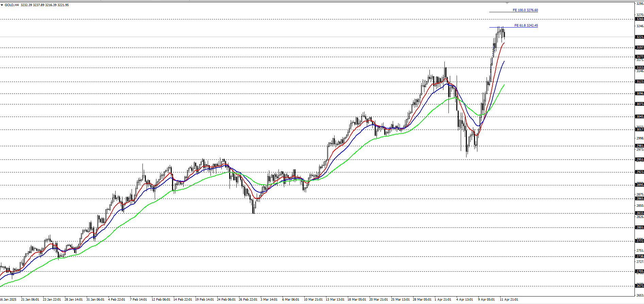The height and width of the screenshot is (304, 644).
Task: Click the 11 Apr 21:01 time label
Action: coord(509,300)
